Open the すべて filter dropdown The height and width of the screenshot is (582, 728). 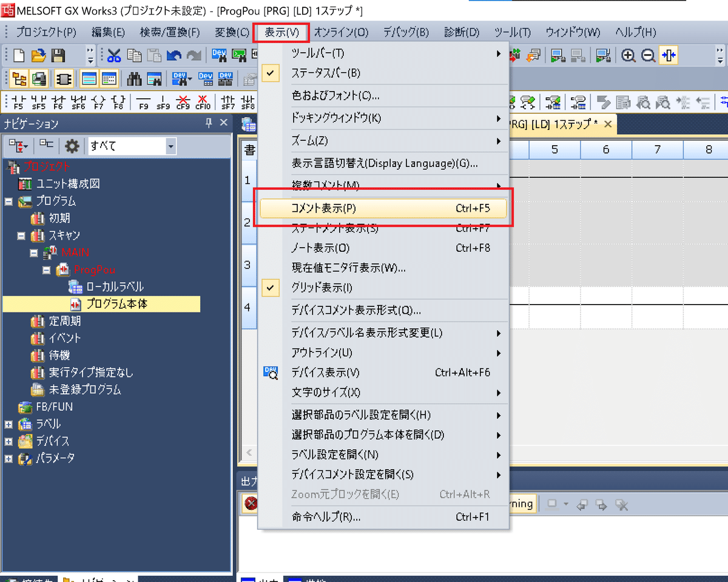point(171,146)
